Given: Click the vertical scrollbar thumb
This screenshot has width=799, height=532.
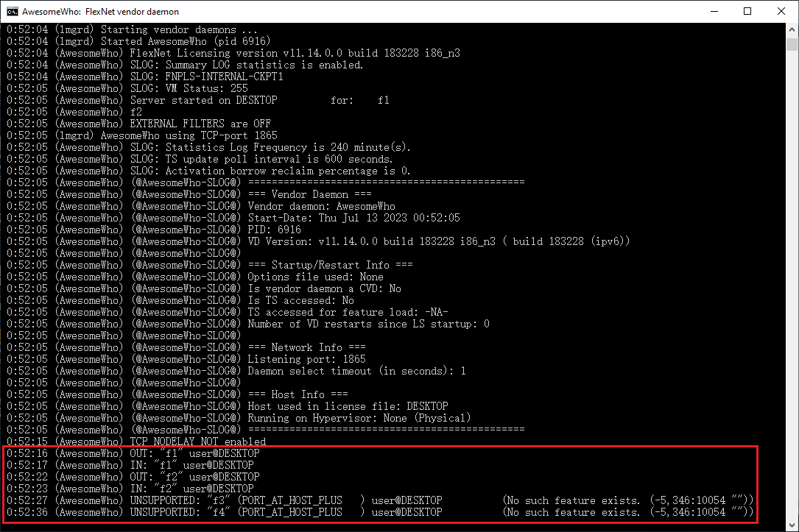Looking at the screenshot, I should tap(792, 44).
